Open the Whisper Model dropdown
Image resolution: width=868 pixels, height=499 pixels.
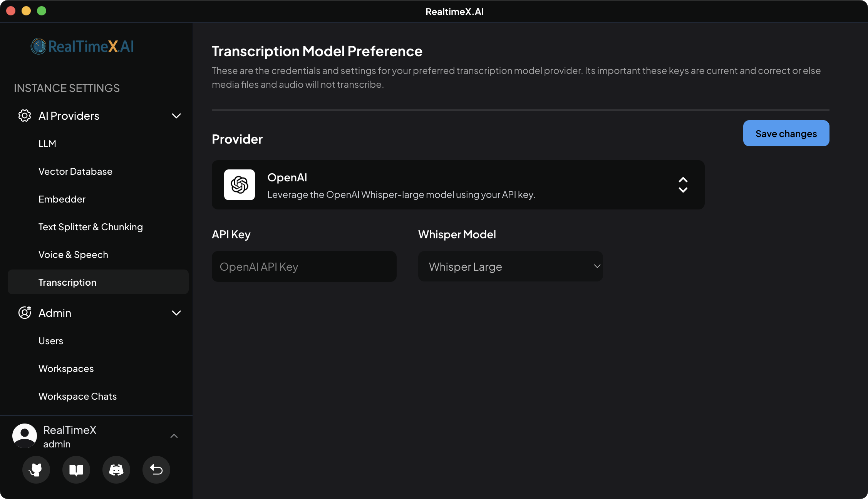tap(510, 266)
